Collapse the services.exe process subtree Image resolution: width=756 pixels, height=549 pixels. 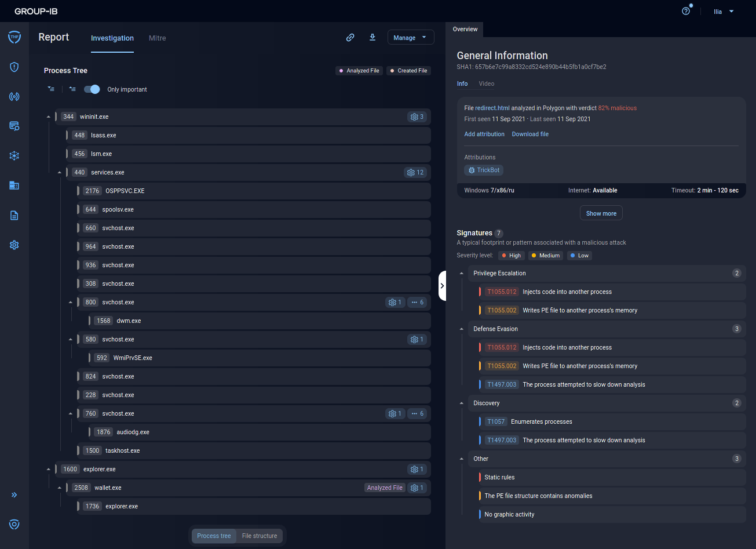click(x=59, y=172)
